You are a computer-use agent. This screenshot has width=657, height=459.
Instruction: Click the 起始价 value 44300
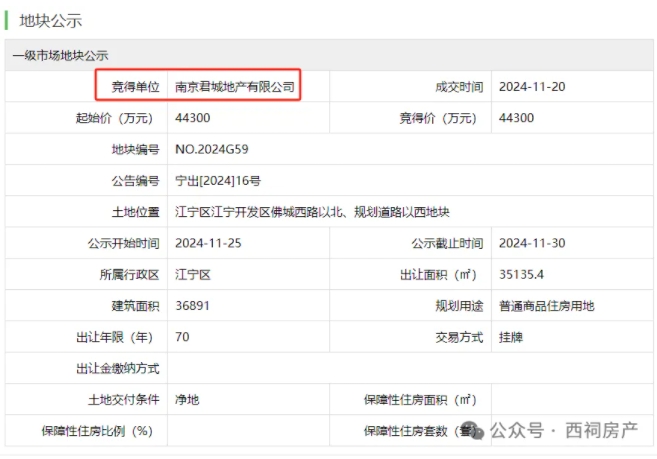pos(192,118)
